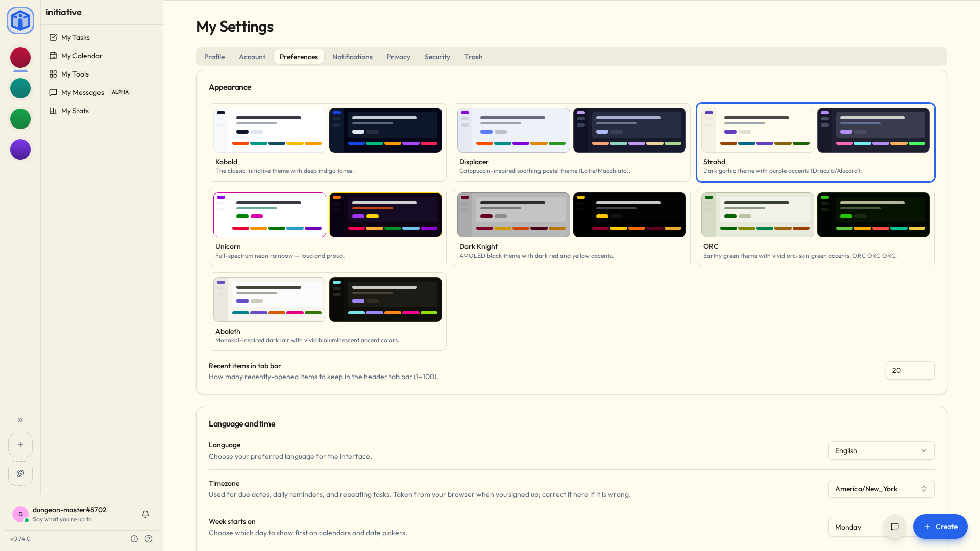Image resolution: width=980 pixels, height=551 pixels.
Task: Click the help question-mark icon
Action: pos(149,539)
